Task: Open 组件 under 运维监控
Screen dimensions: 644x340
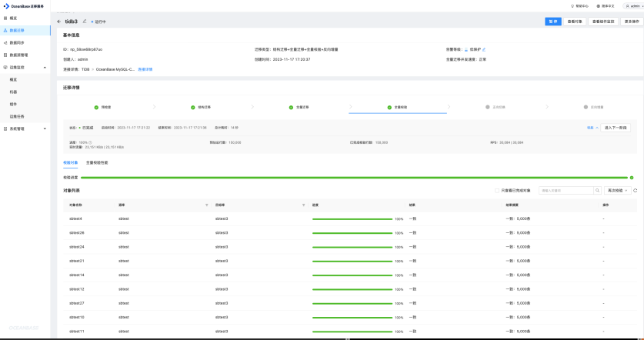Action: 14,105
